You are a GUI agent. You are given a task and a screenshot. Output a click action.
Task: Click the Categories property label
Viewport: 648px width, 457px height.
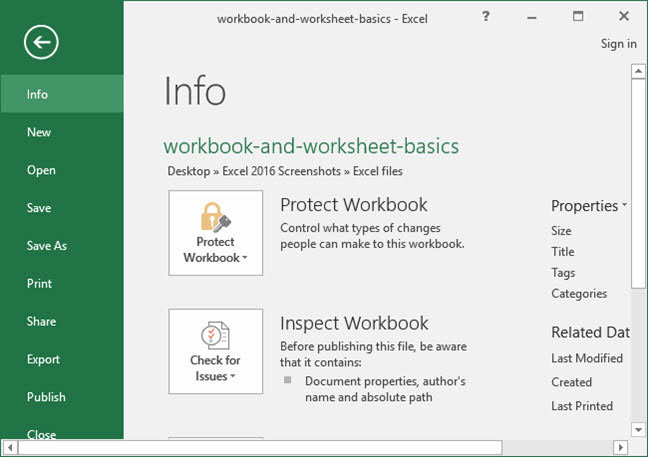(579, 293)
